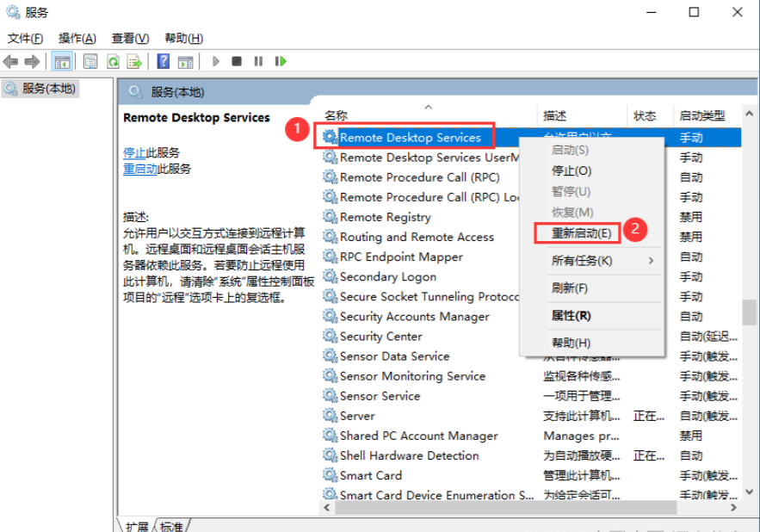Choose 停止(O) in context menu
Image resolution: width=760 pixels, height=532 pixels.
point(591,170)
